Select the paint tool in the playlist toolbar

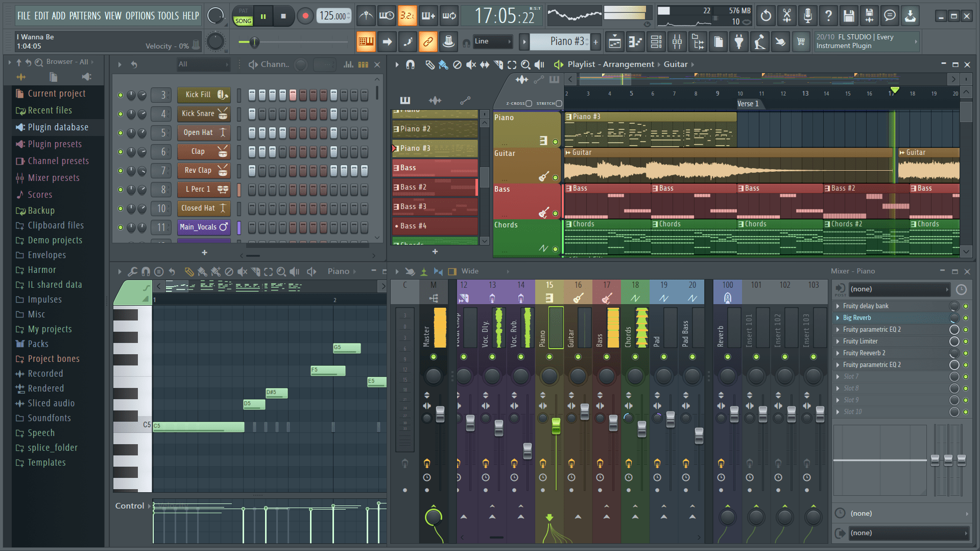tap(443, 65)
